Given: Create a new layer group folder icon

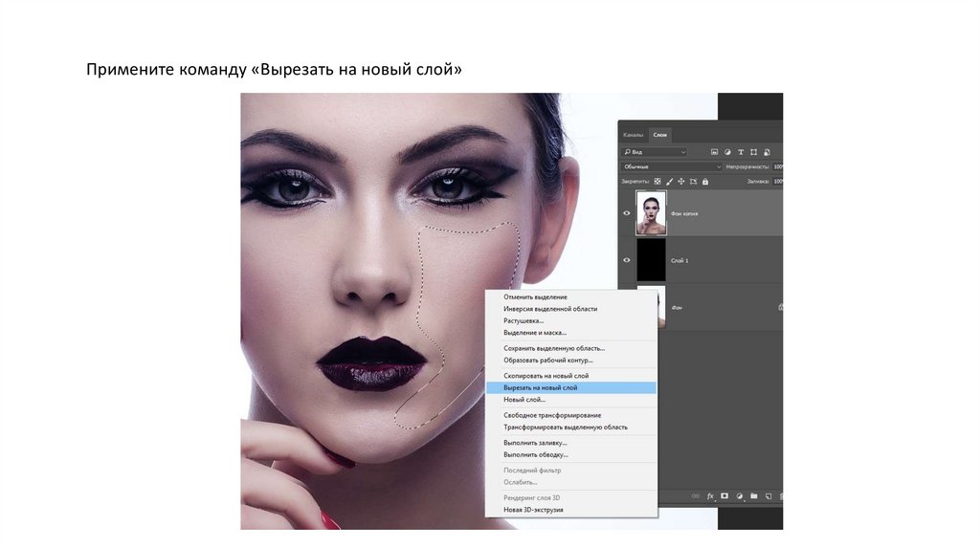Looking at the screenshot, I should tap(753, 496).
